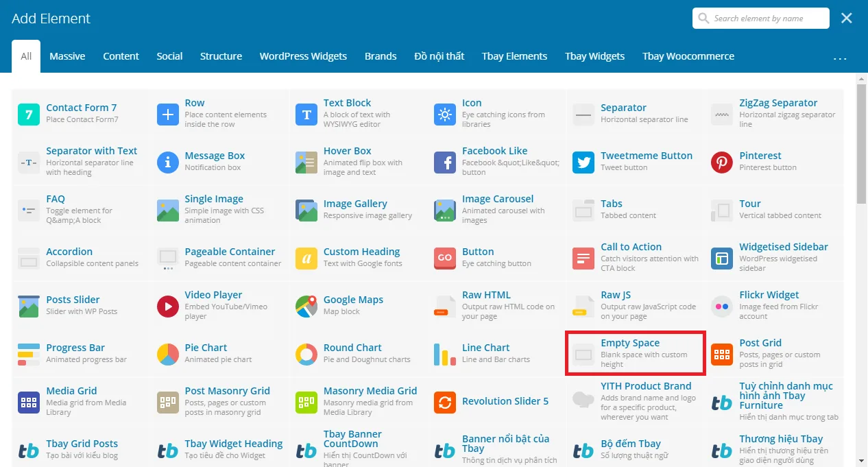
Task: Add the Raw HTML element
Action: click(497, 306)
